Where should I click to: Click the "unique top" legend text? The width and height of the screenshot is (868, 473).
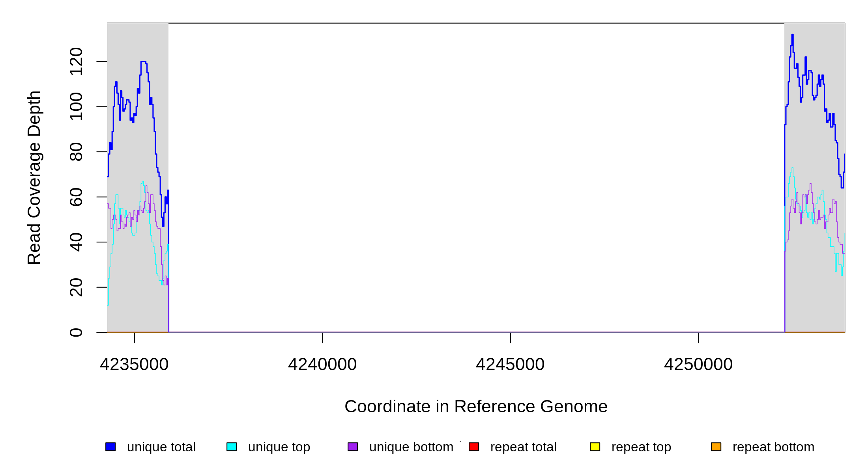279,447
